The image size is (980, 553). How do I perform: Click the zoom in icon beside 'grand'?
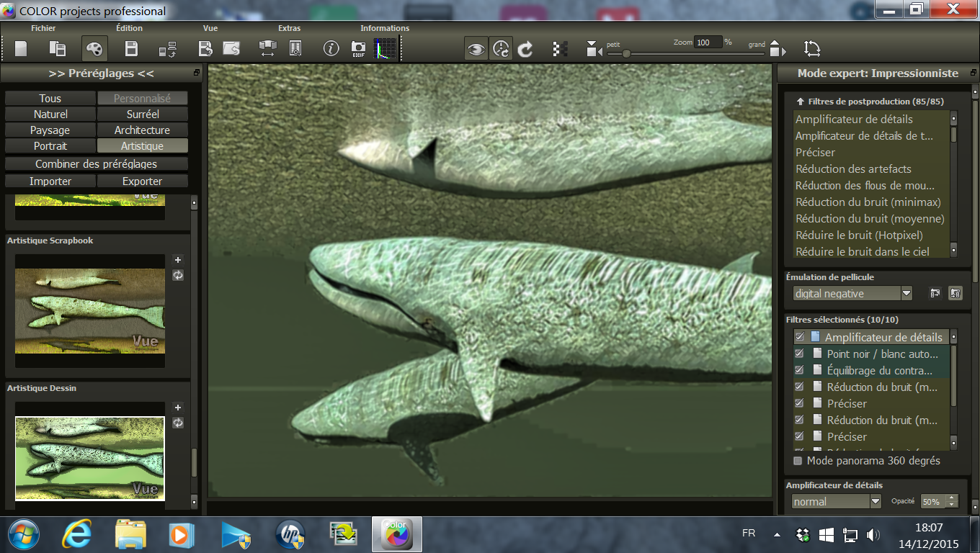(x=778, y=48)
